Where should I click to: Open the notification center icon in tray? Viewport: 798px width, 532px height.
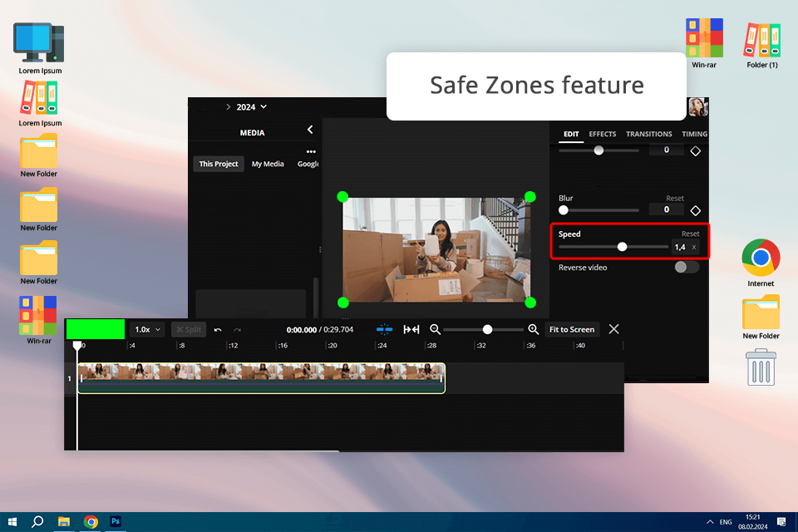(x=781, y=522)
